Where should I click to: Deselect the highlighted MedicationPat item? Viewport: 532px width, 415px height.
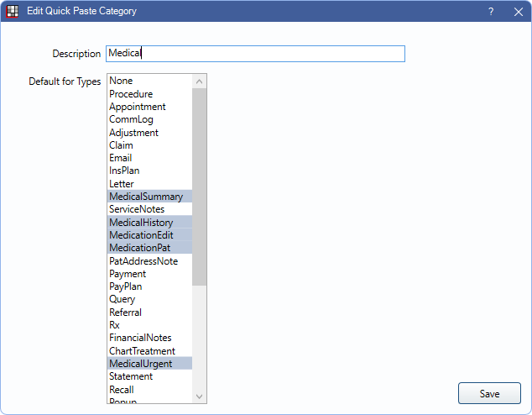[149, 248]
